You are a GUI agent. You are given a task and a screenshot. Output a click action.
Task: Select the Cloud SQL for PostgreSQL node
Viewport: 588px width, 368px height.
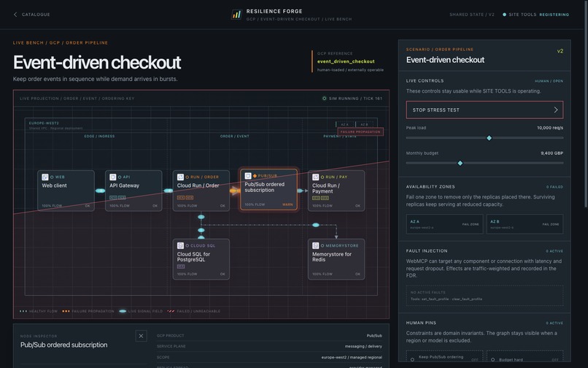(201, 259)
